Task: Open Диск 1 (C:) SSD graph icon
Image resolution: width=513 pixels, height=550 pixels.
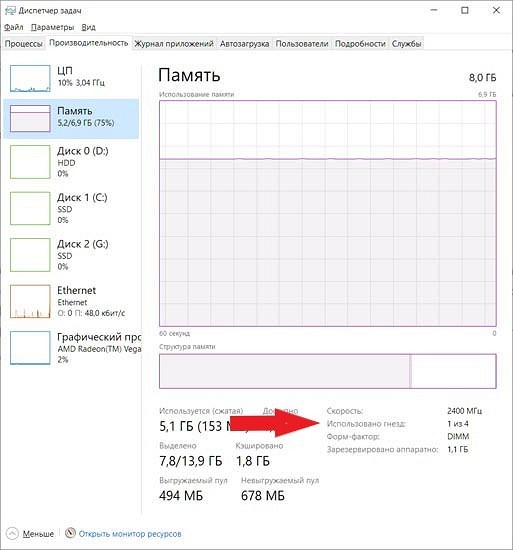Action: (x=30, y=208)
